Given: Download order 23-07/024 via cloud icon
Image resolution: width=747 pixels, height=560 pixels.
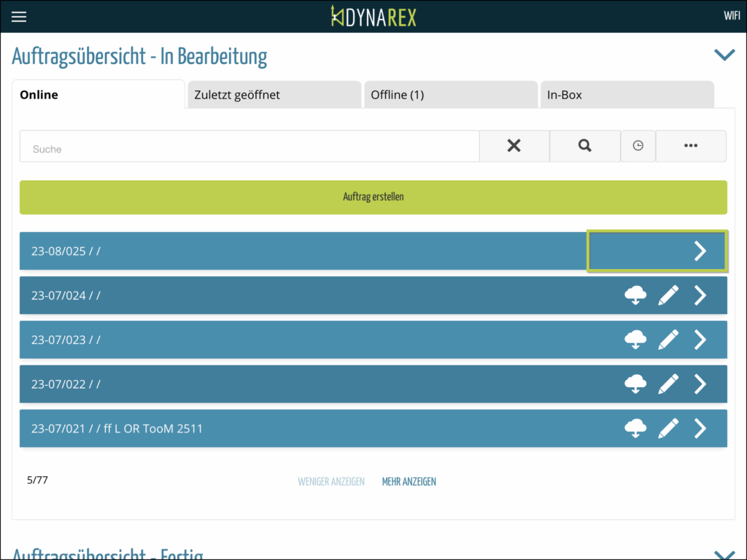Looking at the screenshot, I should [x=635, y=295].
